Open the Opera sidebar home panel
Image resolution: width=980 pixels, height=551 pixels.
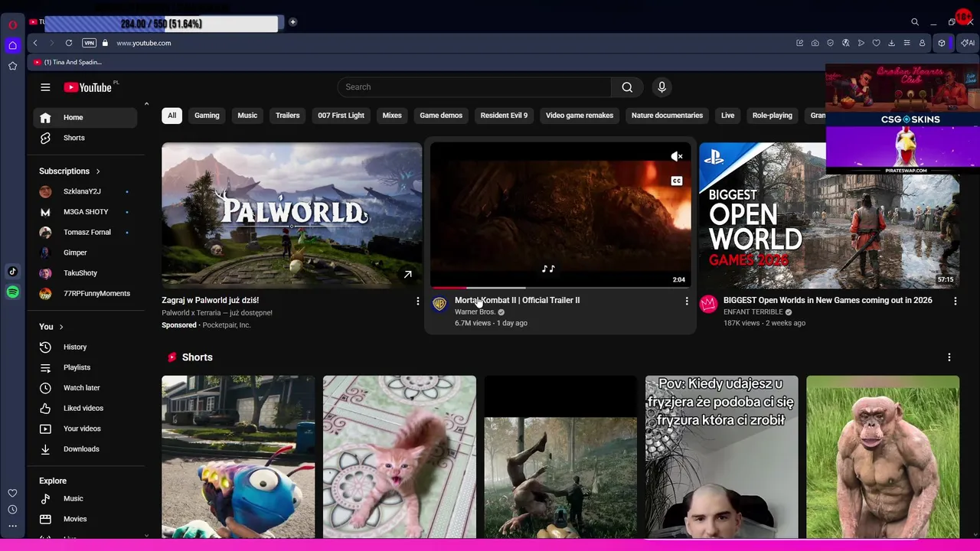coord(12,45)
